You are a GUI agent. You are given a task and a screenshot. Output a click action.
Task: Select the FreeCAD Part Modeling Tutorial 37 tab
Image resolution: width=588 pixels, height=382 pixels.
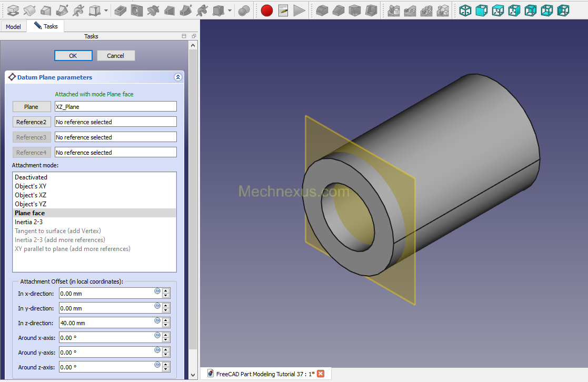pyautogui.click(x=265, y=374)
